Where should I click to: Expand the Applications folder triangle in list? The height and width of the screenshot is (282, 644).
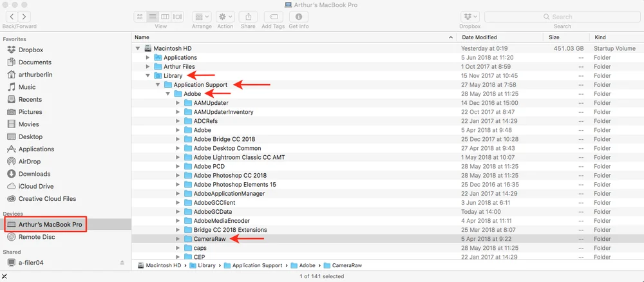148,57
